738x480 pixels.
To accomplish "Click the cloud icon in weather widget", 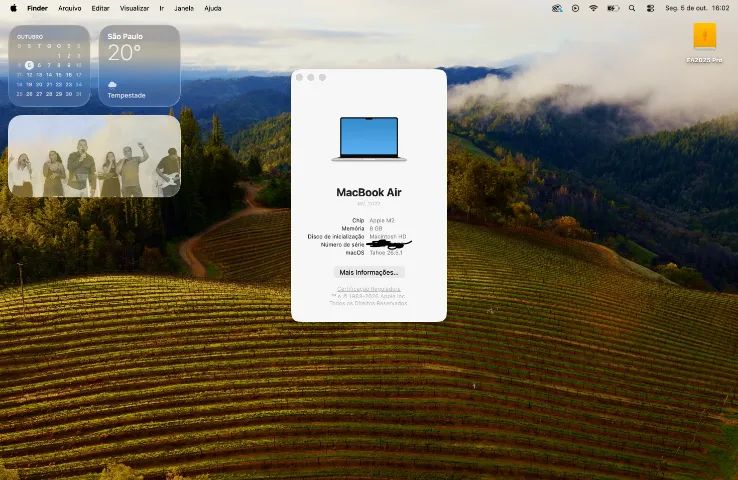I will pyautogui.click(x=112, y=84).
